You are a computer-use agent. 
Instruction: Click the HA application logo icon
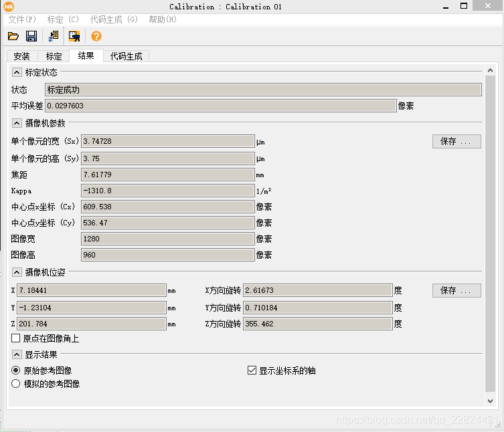[x=9, y=7]
